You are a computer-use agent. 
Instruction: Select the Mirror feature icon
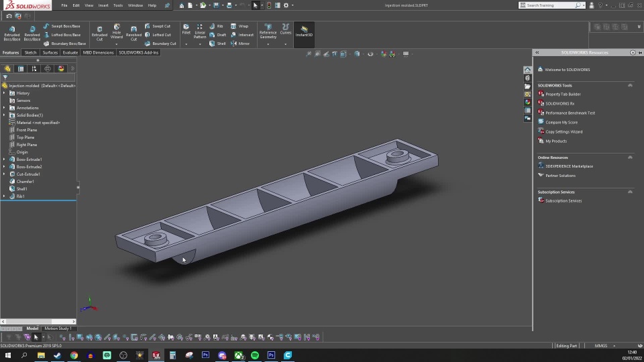(239, 44)
